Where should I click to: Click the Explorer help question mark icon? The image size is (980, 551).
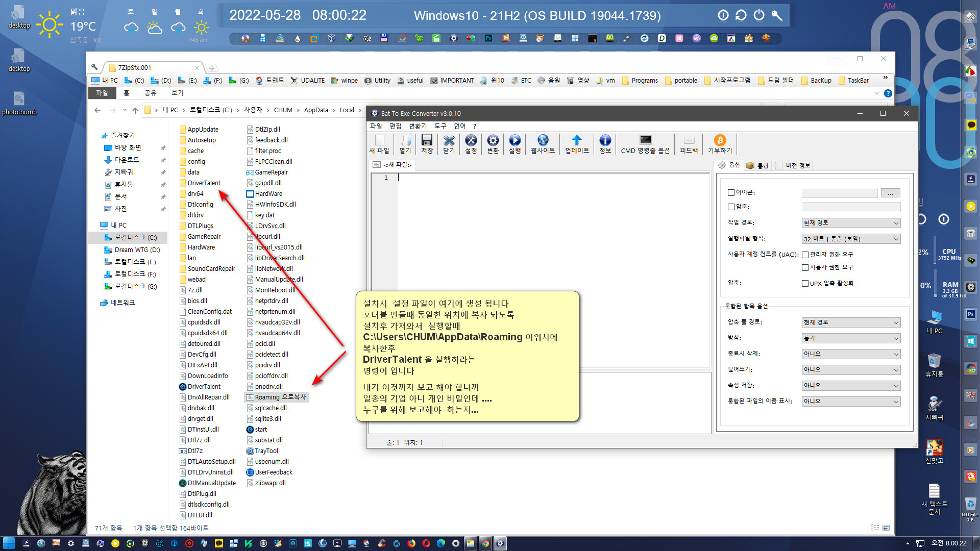point(888,93)
